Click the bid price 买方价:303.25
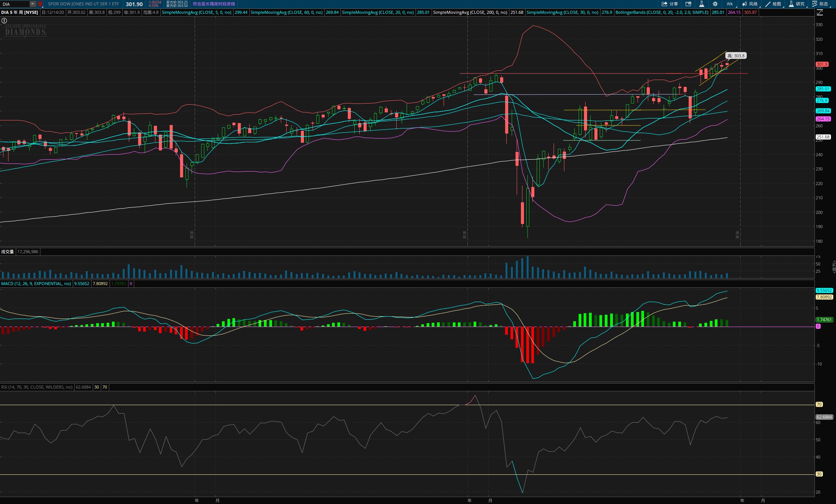 click(177, 2)
